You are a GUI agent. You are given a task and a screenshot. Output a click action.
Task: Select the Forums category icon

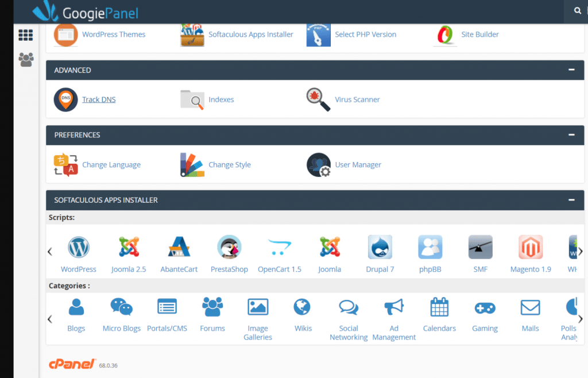tap(212, 307)
